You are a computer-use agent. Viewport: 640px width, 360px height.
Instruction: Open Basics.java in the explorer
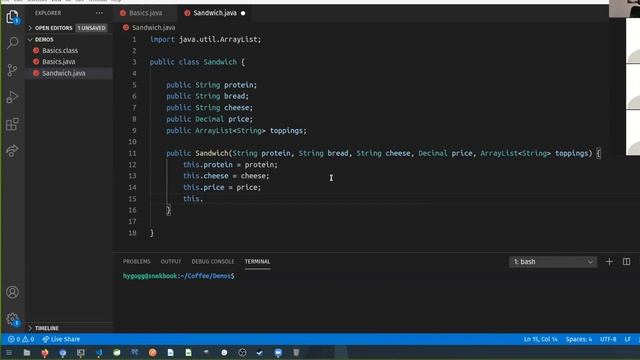[58, 62]
